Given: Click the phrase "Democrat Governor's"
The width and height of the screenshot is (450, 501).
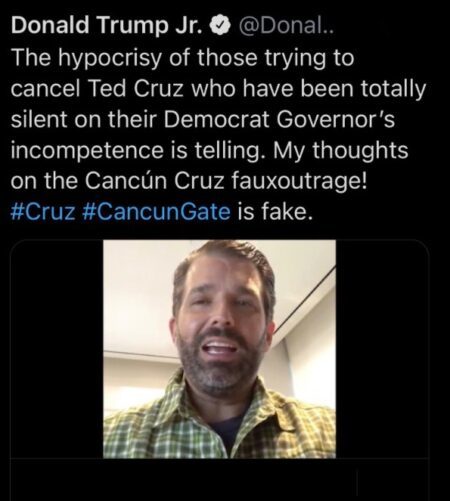Looking at the screenshot, I should pyautogui.click(x=279, y=120).
